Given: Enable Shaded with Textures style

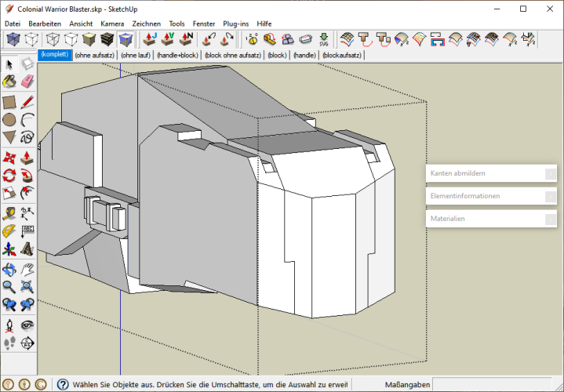Looking at the screenshot, I should [107, 39].
